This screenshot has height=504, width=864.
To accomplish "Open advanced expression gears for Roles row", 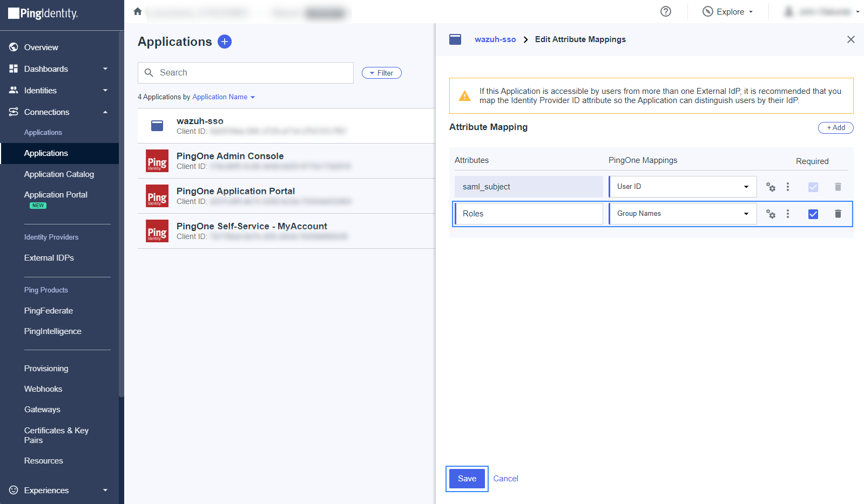I will point(771,214).
